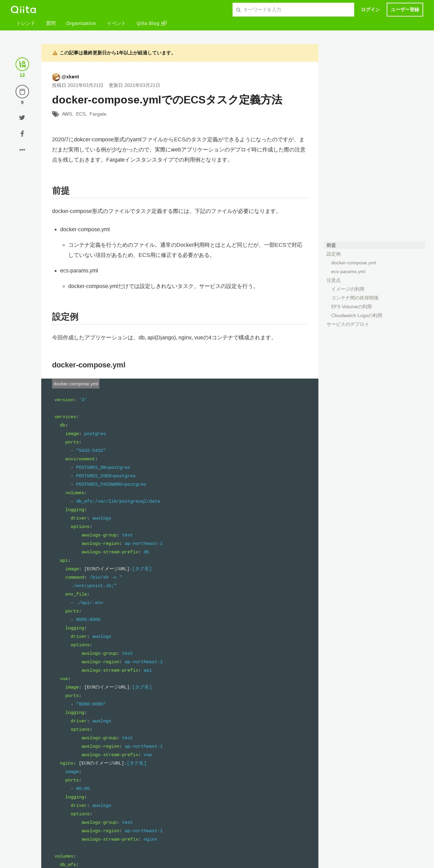Click the search magnifier icon
This screenshot has height=868, width=434.
pyautogui.click(x=238, y=10)
